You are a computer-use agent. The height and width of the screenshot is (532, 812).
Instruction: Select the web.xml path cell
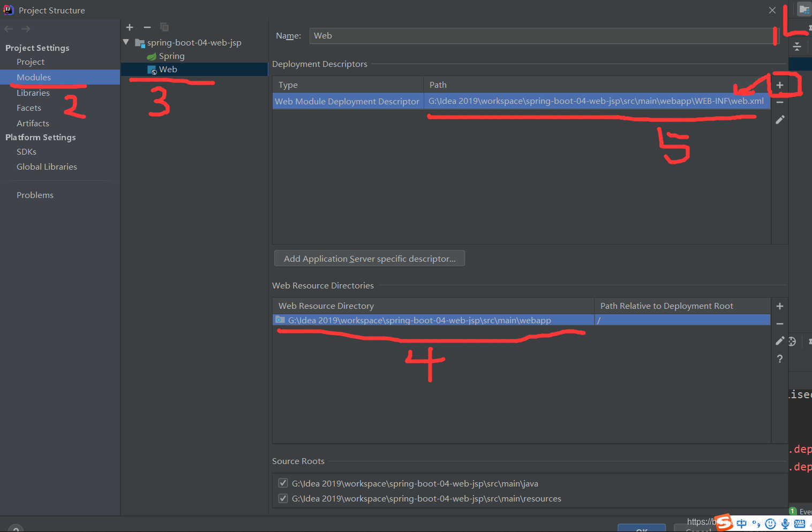click(596, 101)
